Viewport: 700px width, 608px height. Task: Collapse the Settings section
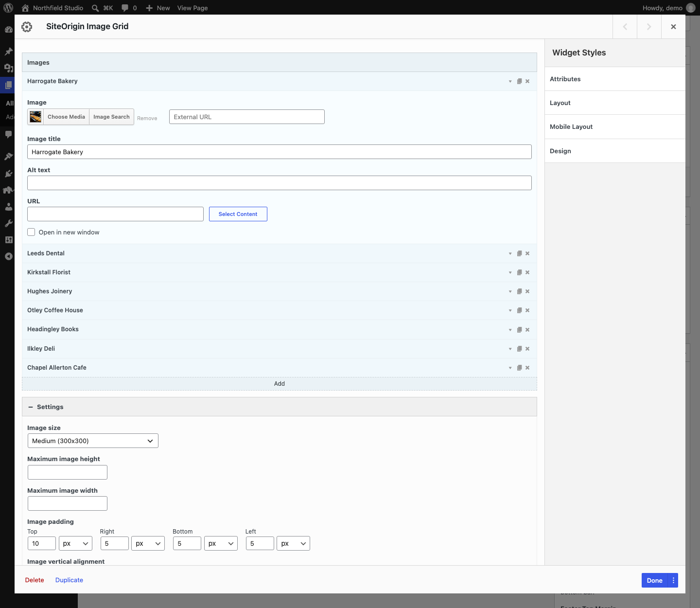point(280,407)
